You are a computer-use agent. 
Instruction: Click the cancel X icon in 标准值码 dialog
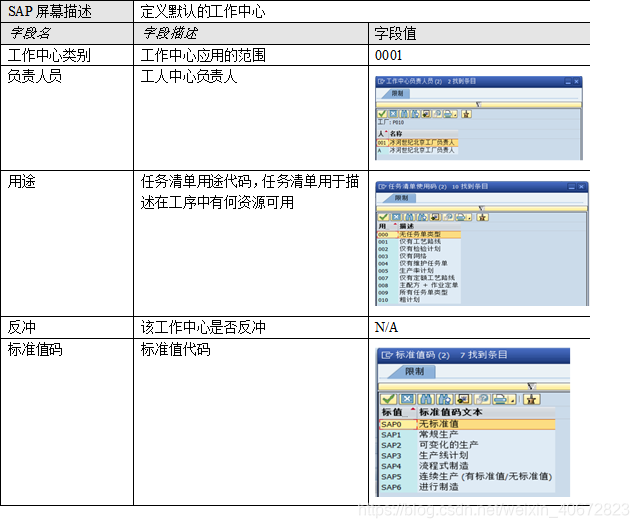(408, 399)
